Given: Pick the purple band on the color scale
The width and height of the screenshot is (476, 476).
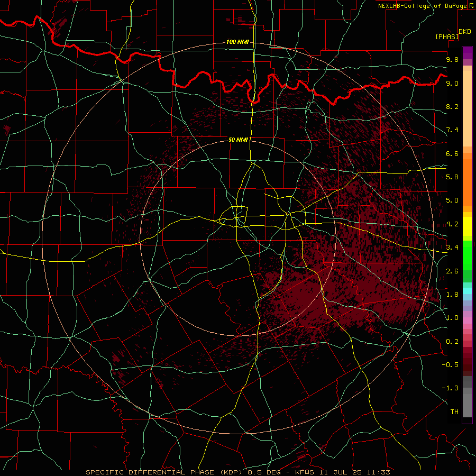Looking at the screenshot, I should [467, 53].
